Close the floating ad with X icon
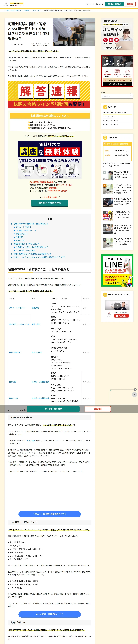The image size is (138, 644). tap(135, 390)
